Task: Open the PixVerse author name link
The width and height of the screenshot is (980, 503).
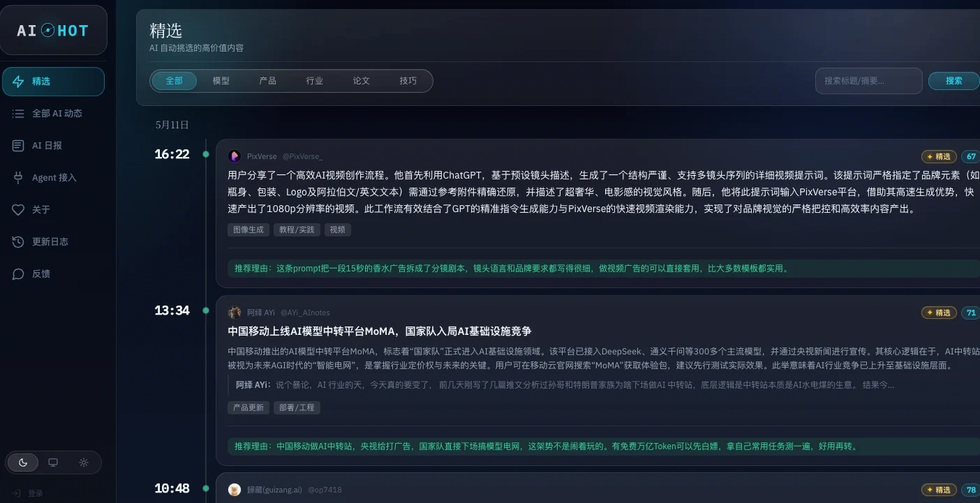Action: click(261, 156)
